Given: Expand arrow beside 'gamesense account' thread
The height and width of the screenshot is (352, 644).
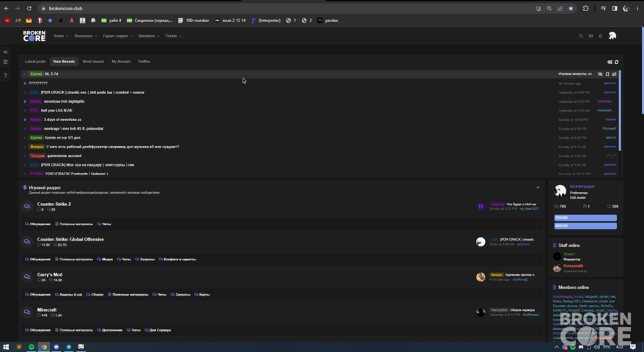Looking at the screenshot, I should 25,156.
